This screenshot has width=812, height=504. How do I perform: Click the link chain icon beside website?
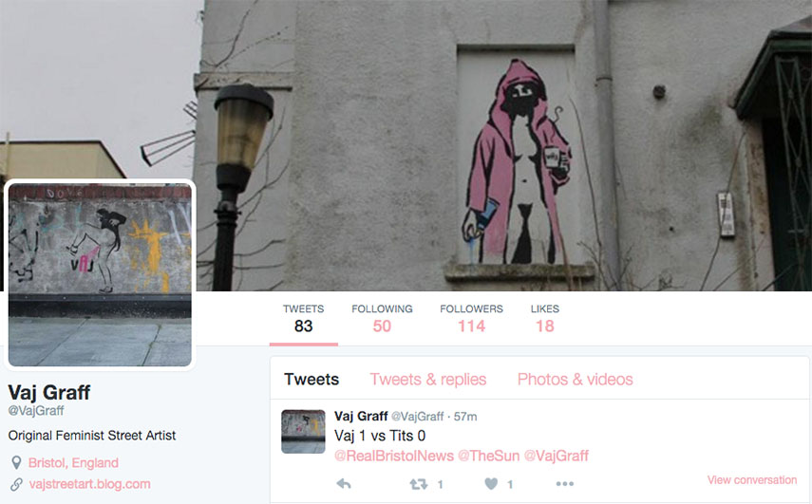16,484
